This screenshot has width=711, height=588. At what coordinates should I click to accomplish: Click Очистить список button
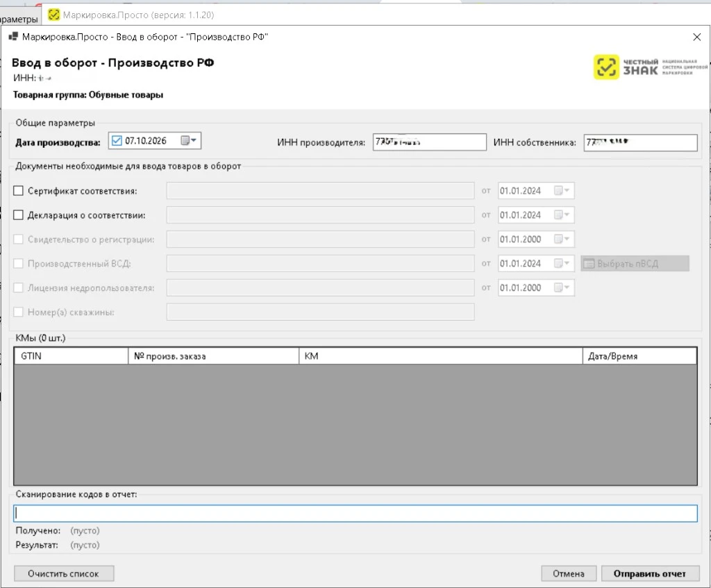(x=64, y=573)
